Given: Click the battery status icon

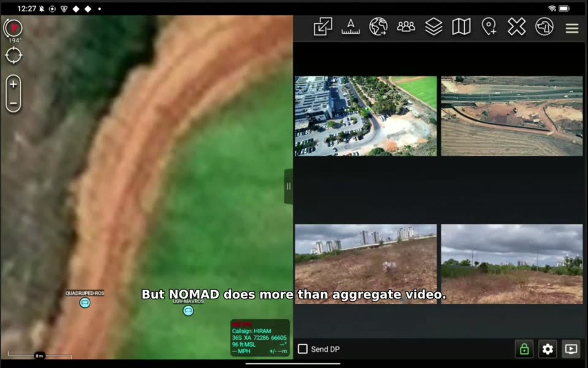Looking at the screenshot, I should click(x=563, y=8).
